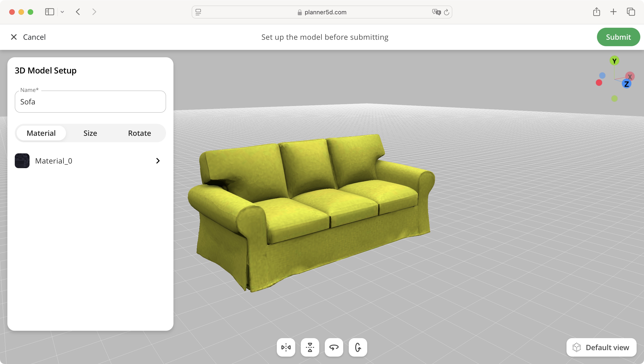Image resolution: width=644 pixels, height=364 pixels.
Task: Switch to the Rotate tab
Action: click(x=139, y=133)
